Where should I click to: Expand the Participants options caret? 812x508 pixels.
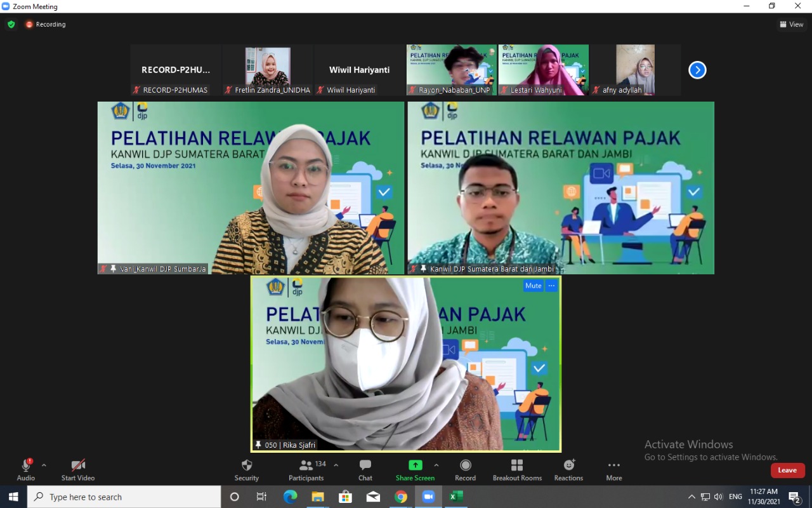tap(336, 465)
